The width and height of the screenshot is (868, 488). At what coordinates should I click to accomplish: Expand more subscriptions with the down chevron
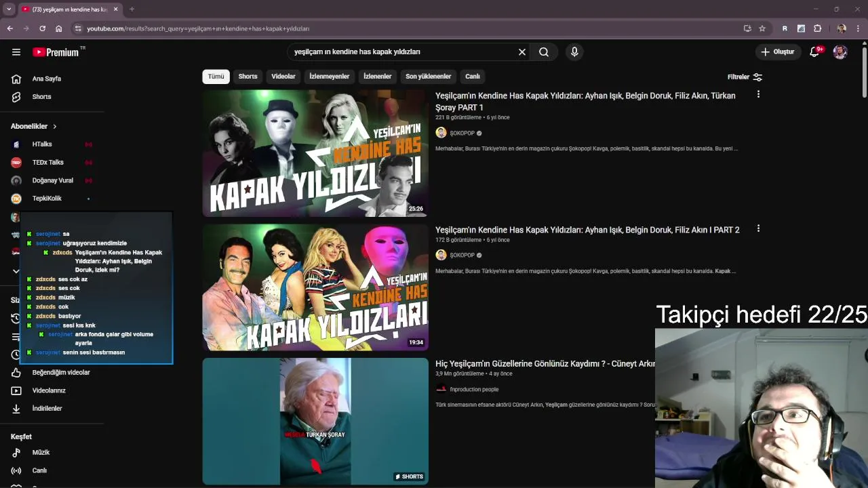pyautogui.click(x=16, y=271)
